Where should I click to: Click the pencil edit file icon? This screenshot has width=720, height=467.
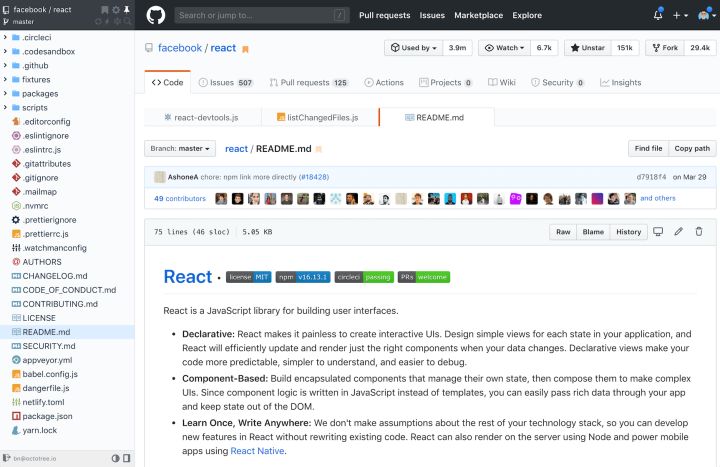679,231
